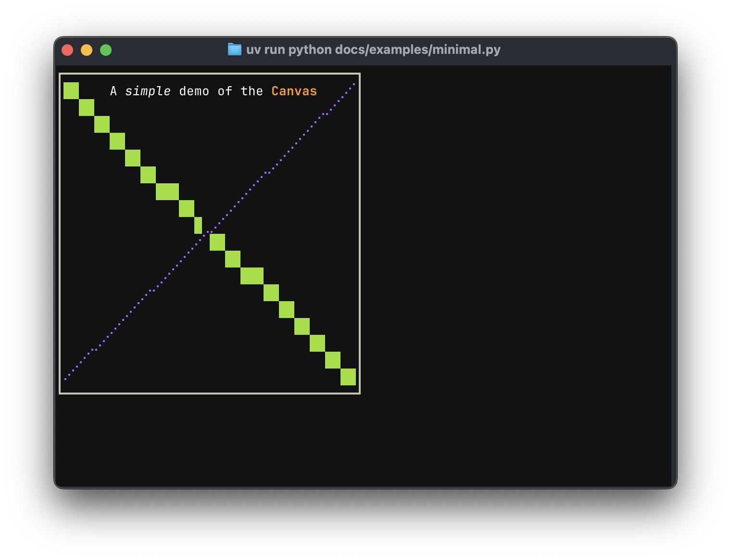Click the smallest green square near the crossing point
731x560 pixels.
coord(198,225)
